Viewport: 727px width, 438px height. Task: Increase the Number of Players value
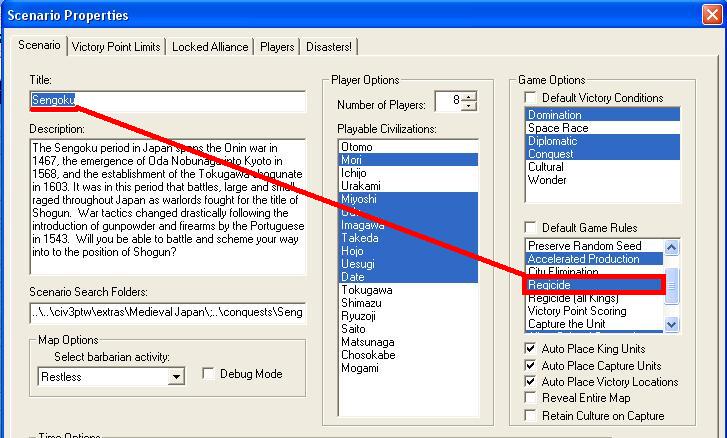(x=470, y=97)
